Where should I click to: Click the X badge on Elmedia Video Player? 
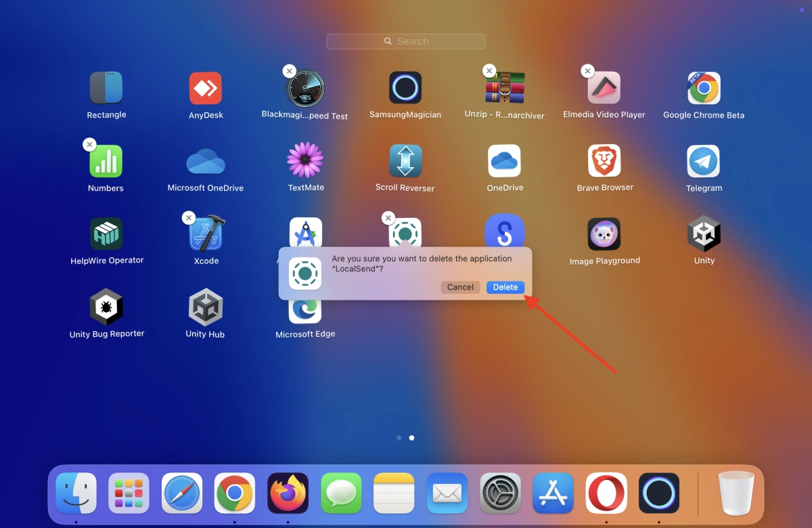tap(588, 71)
